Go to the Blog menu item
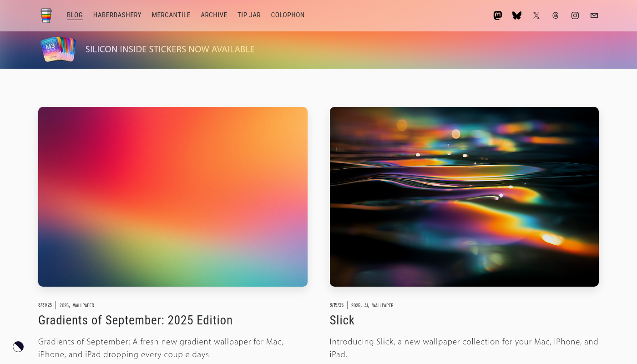 pyautogui.click(x=75, y=15)
